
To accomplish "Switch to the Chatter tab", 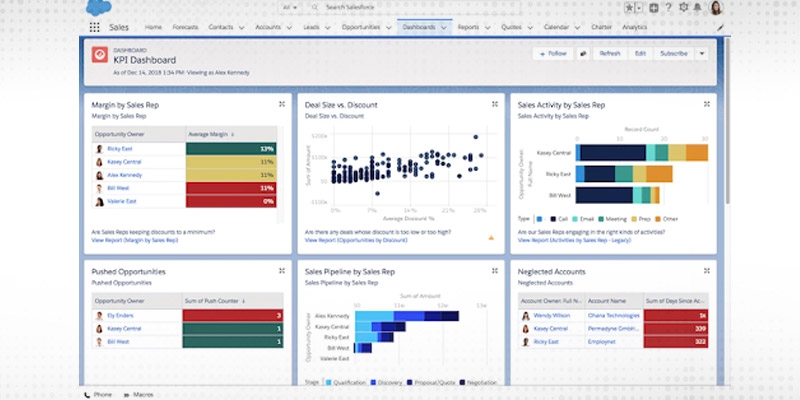I will click(602, 27).
